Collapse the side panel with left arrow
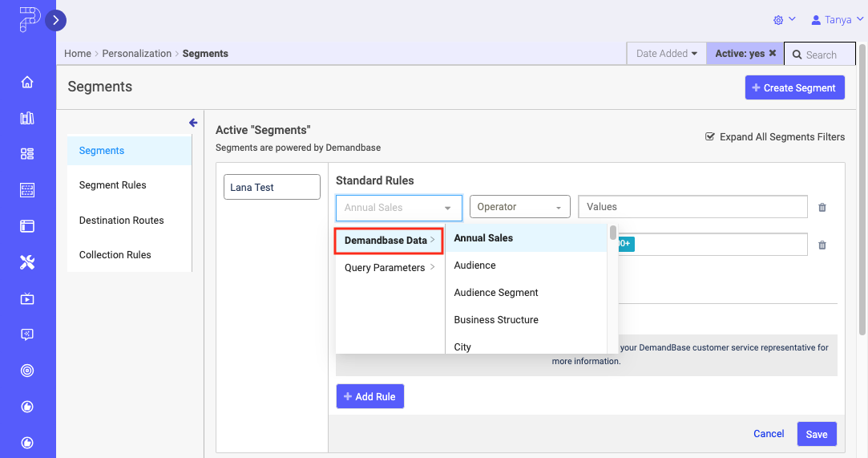The height and width of the screenshot is (458, 868). 193,123
